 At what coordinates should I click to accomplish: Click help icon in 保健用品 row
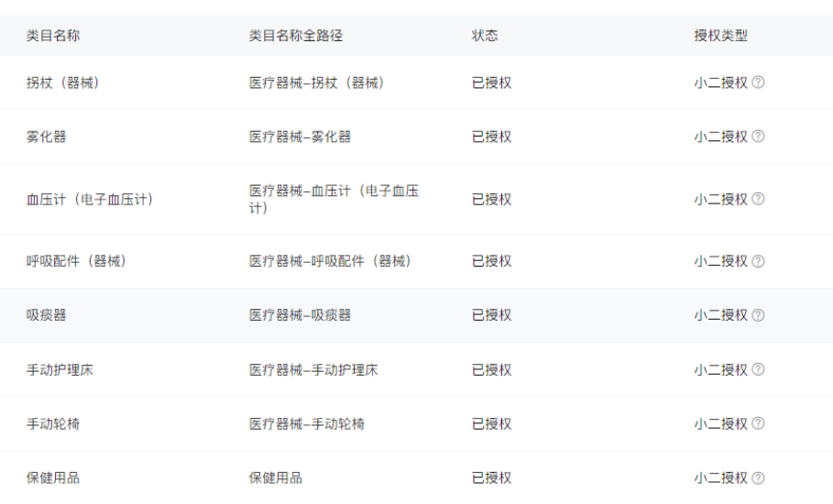758,478
